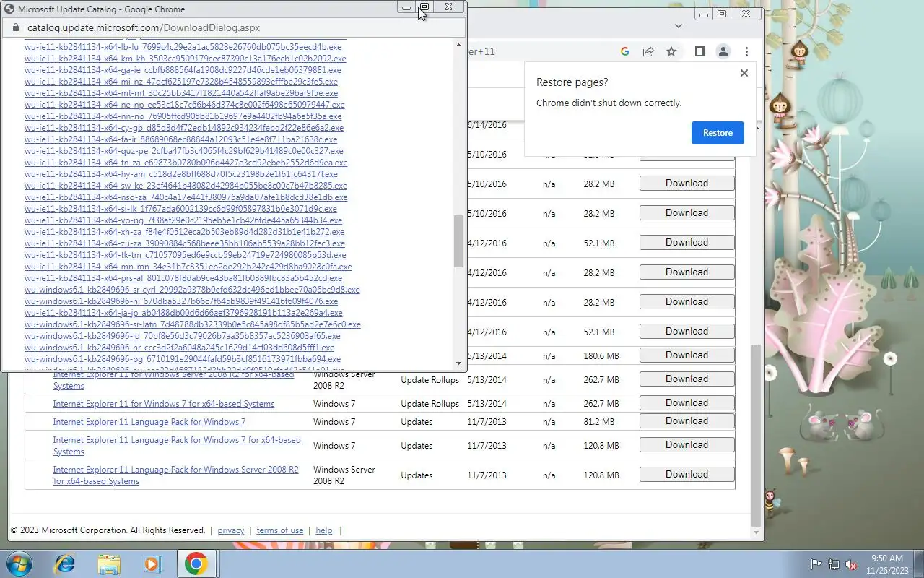This screenshot has width=924, height=578.
Task: Download the x64-ja-jp exe link
Action: (183, 313)
